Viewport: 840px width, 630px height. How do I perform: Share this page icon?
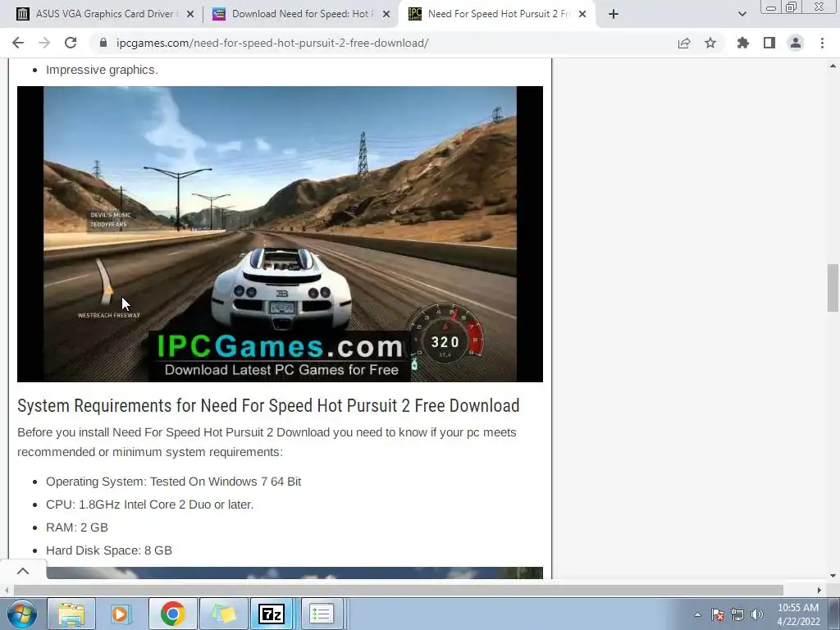point(684,43)
